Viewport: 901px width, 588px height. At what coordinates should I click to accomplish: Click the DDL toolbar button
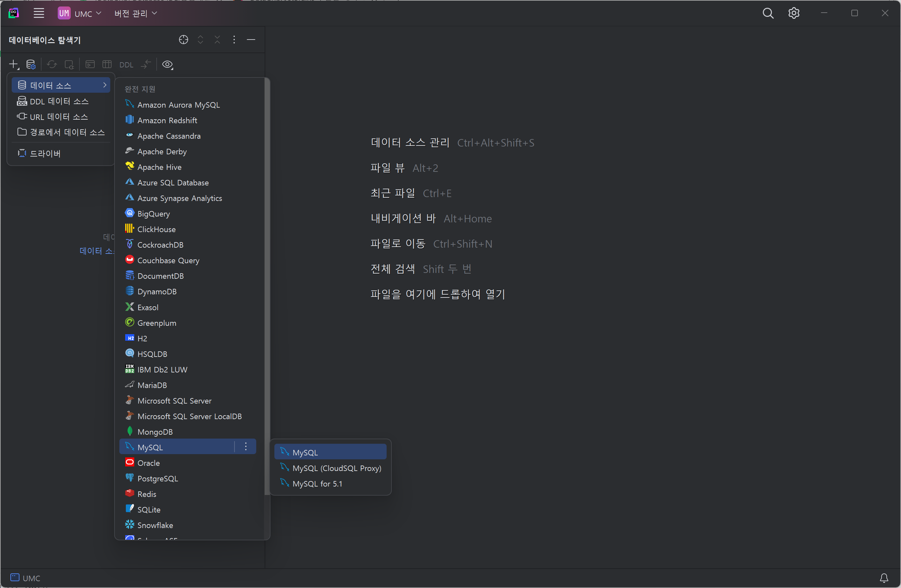click(126, 65)
